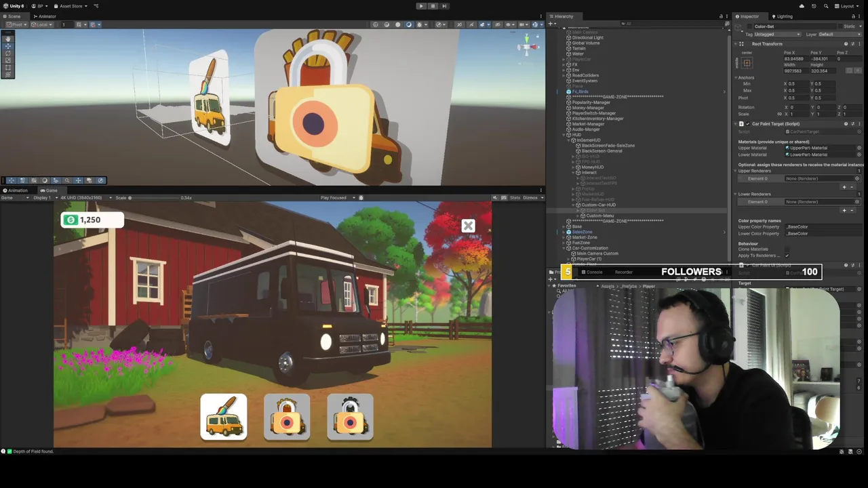Toggle 2D mode in Scene toolbar
This screenshot has width=868, height=488.
[459, 24]
